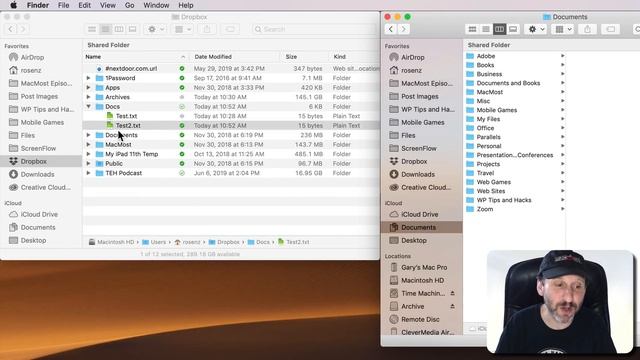The image size is (640, 360).
Task: Open Action gear menu in Documents window
Action: click(x=536, y=29)
